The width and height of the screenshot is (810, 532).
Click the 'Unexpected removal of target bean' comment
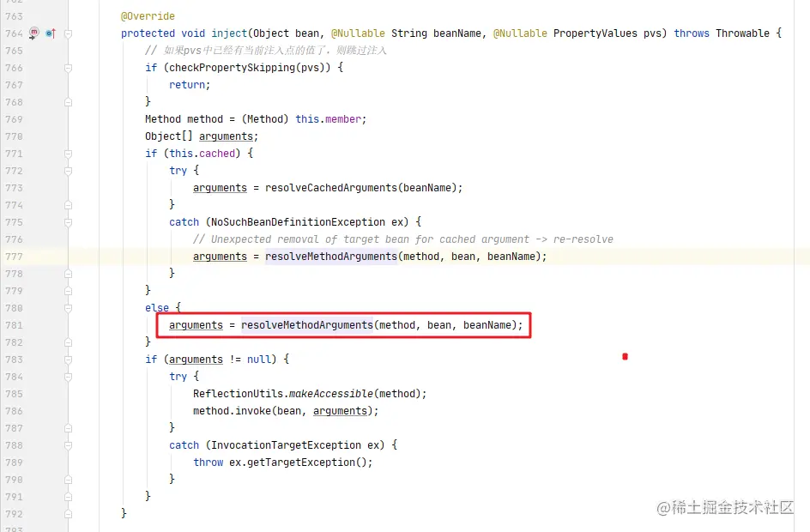click(x=403, y=239)
